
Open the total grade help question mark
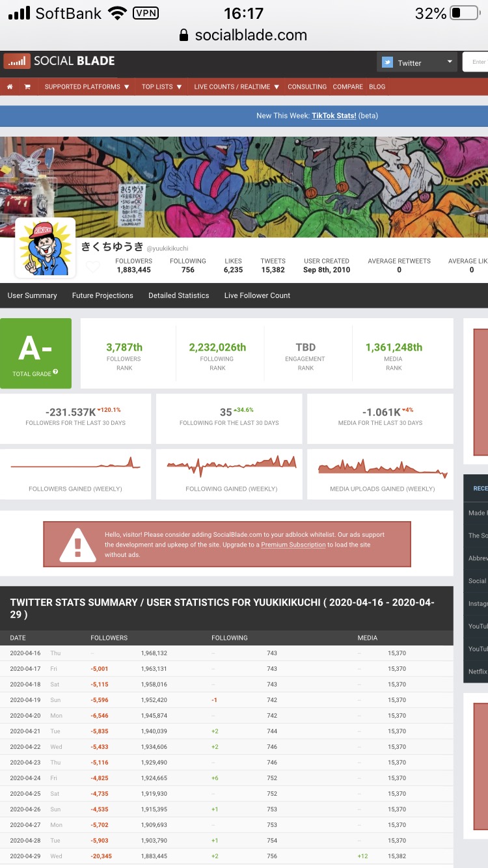55,372
